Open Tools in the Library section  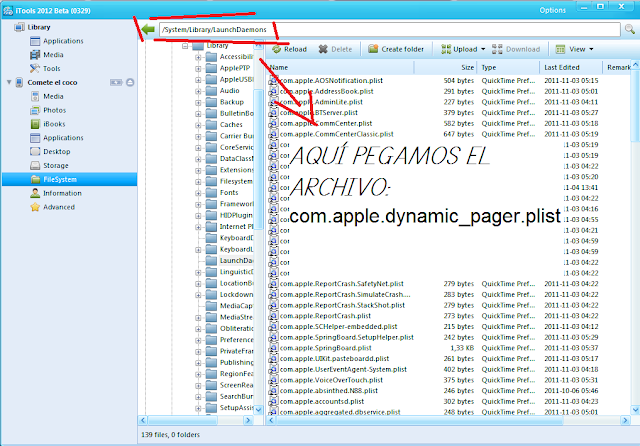point(50,69)
